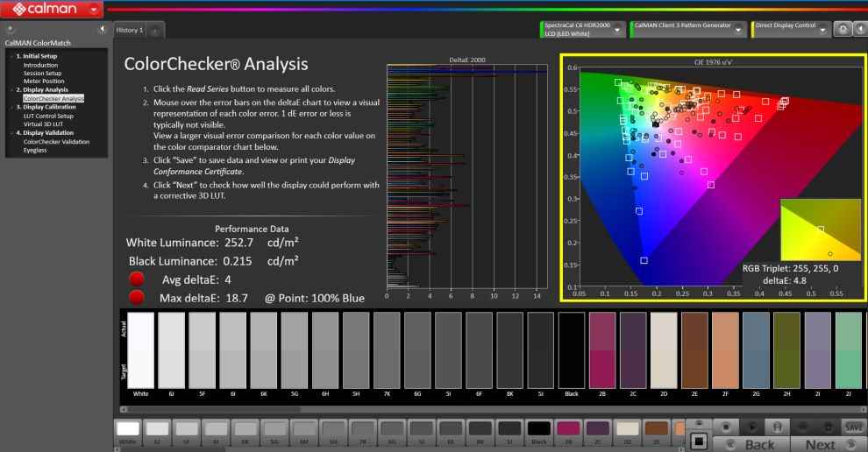The width and height of the screenshot is (868, 452).
Task: Click the cream 2D patch button in bottom strip
Action: click(x=627, y=432)
